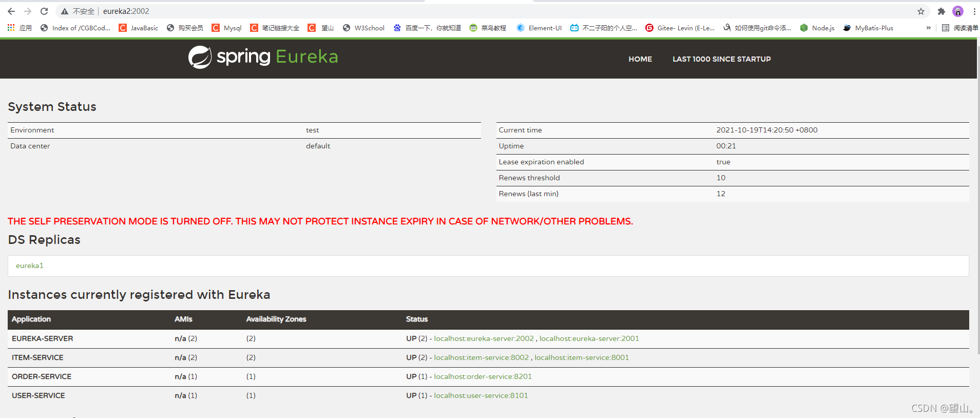Viewport: 980px width, 418px height.
Task: Open localhost:item-service:8002 instance link
Action: [x=481, y=357]
